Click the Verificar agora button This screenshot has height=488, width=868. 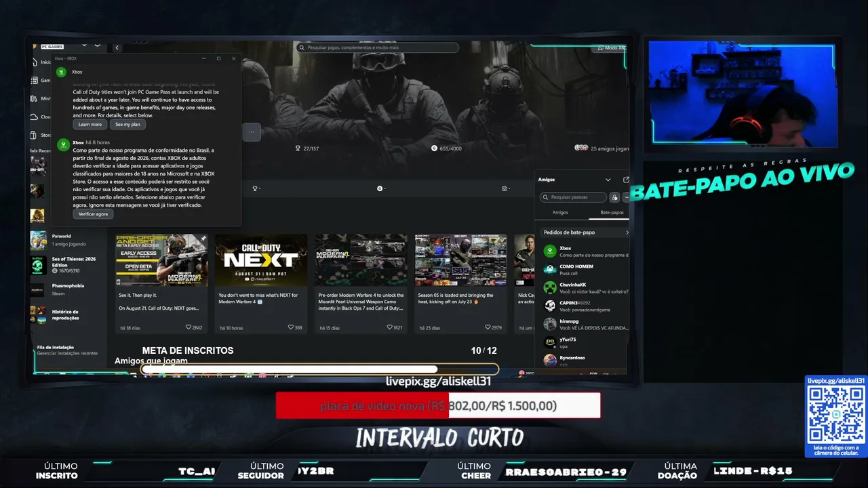[x=93, y=213]
